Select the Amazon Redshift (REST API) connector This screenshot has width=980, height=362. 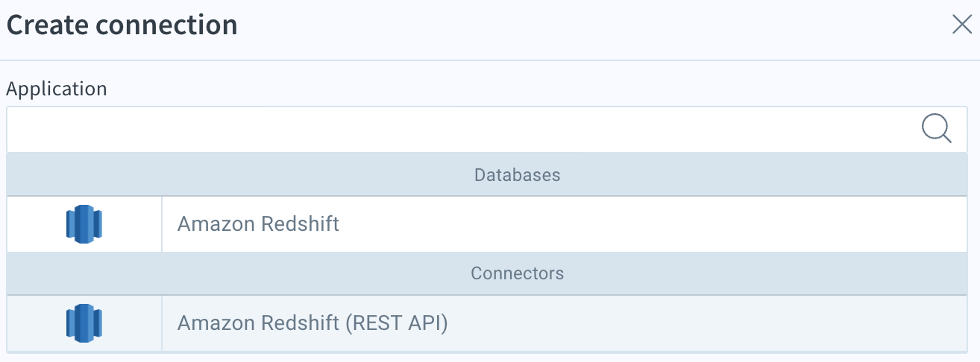(487, 323)
